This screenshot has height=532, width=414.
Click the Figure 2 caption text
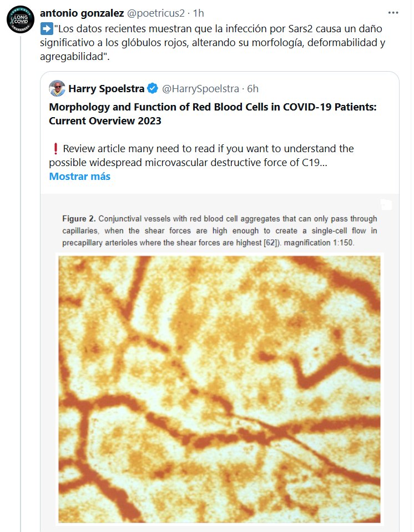[219, 230]
